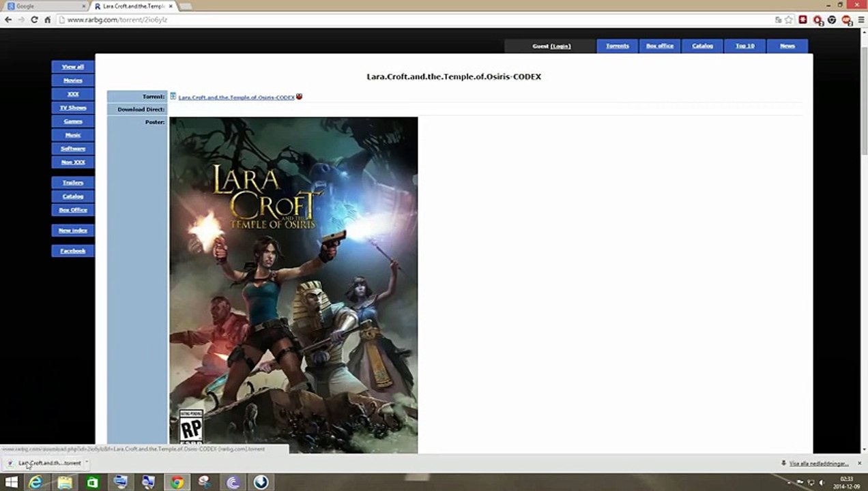Open the Chrome main menu hamburger icon
The image size is (868, 491).
coord(860,20)
